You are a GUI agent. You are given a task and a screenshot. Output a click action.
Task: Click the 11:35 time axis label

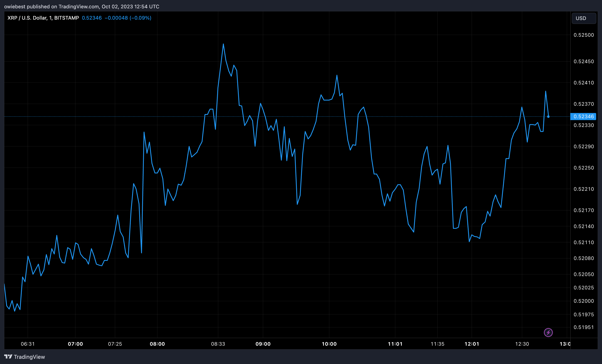click(x=437, y=344)
